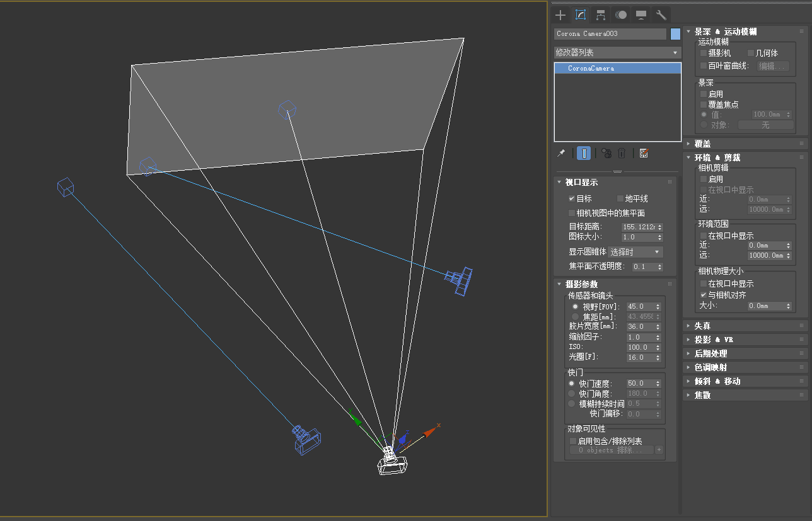The height and width of the screenshot is (521, 812).
Task: Select the 焦距[mm] radio button
Action: click(575, 317)
